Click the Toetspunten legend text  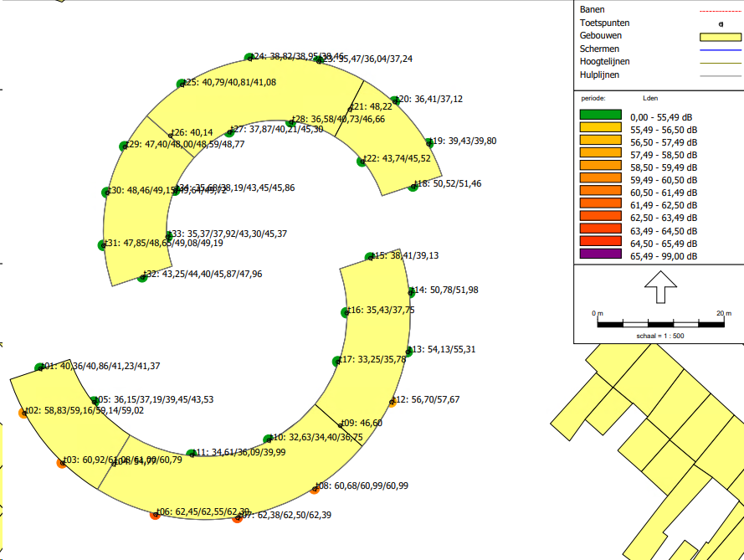click(x=604, y=23)
